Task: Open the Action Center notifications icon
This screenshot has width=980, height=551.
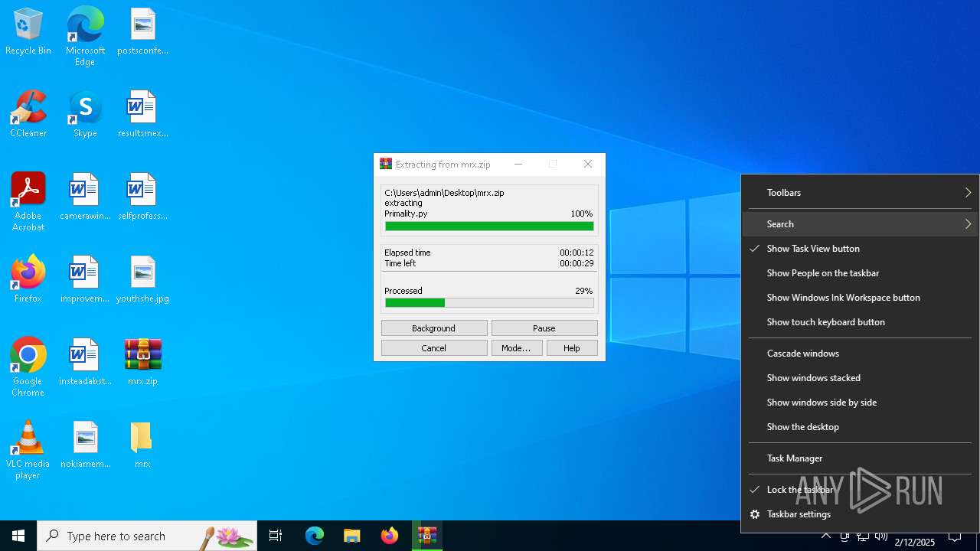Action: 955,536
